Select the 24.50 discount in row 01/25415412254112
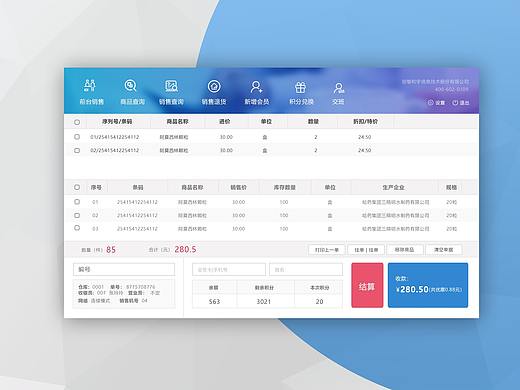Image resolution: width=520 pixels, height=390 pixels. tap(365, 137)
